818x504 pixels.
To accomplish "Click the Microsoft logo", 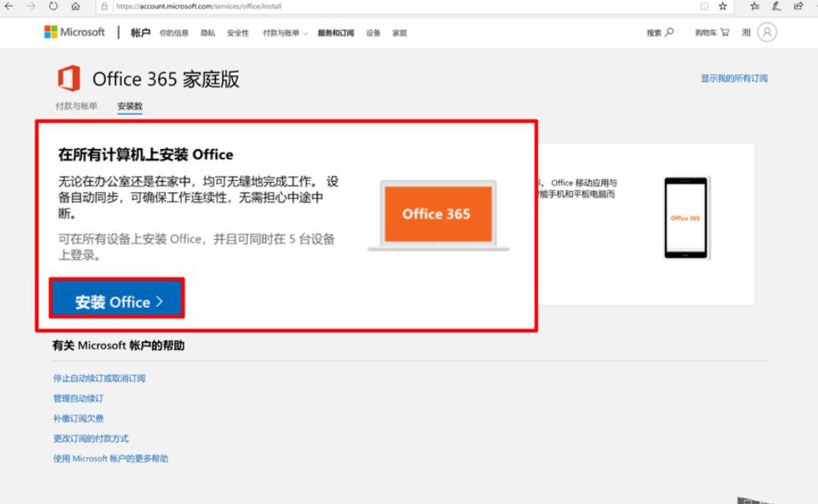I will coord(74,33).
